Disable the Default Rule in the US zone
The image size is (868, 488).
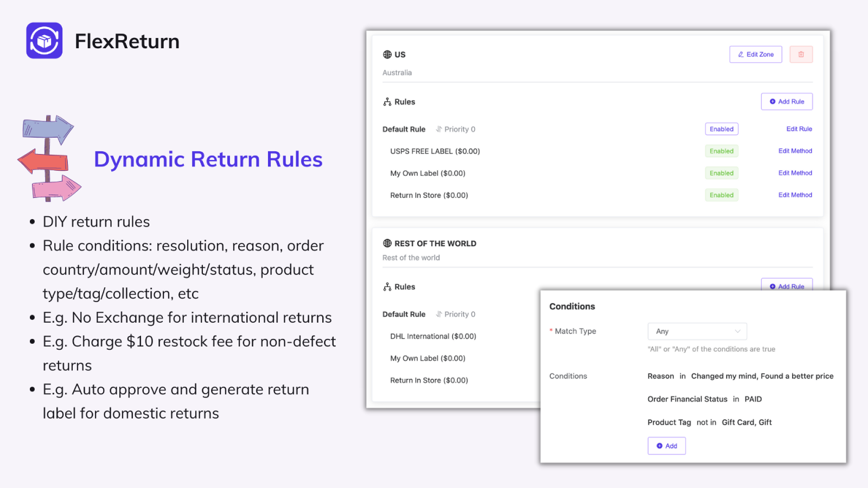[722, 129]
